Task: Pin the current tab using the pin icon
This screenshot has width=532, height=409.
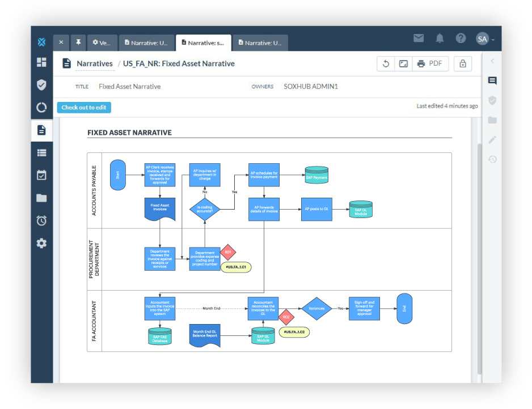Action: click(x=78, y=42)
